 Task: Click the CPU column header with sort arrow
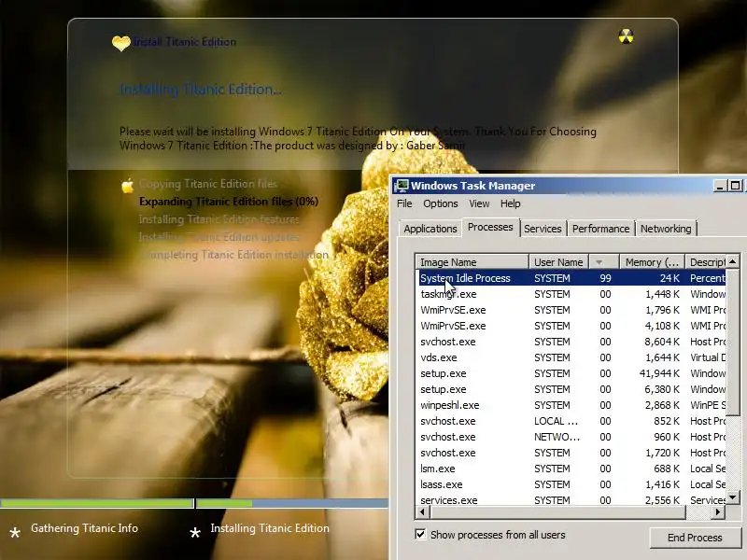(603, 262)
